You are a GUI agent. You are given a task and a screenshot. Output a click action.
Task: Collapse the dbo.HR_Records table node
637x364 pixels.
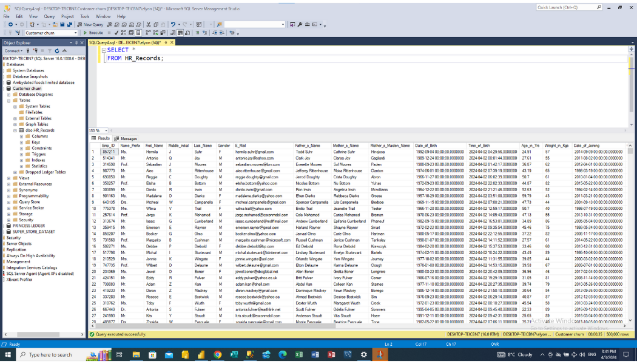pyautogui.click(x=15, y=130)
